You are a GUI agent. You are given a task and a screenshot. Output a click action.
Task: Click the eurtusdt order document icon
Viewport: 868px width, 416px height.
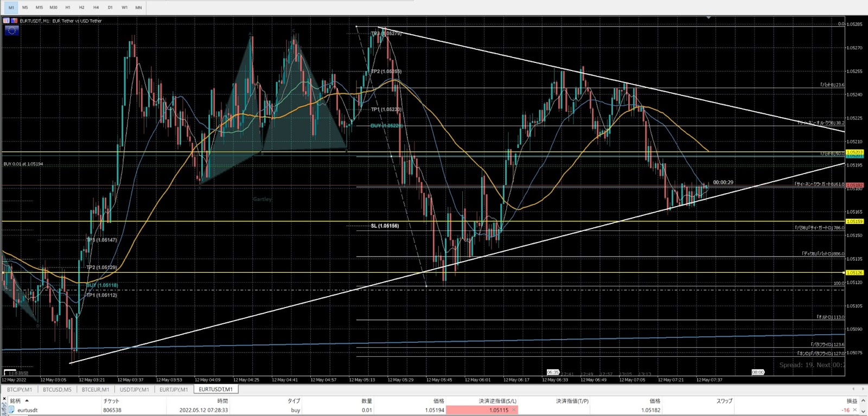click(x=11, y=410)
